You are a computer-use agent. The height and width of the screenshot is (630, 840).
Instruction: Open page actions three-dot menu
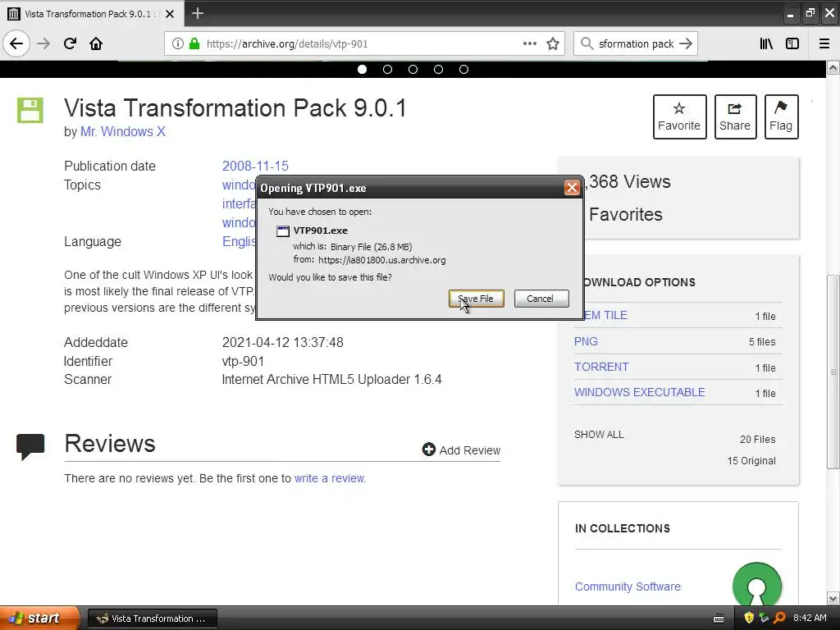[x=529, y=43]
